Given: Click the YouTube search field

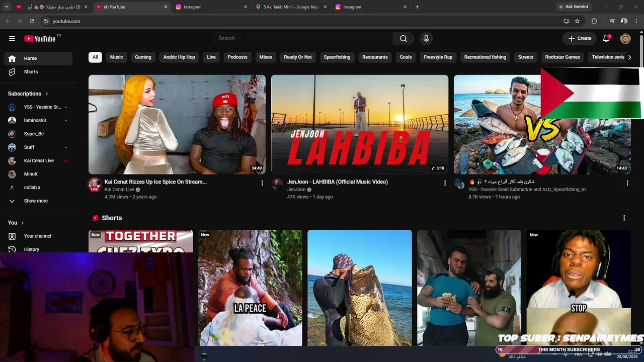Looking at the screenshot, I should (x=303, y=38).
